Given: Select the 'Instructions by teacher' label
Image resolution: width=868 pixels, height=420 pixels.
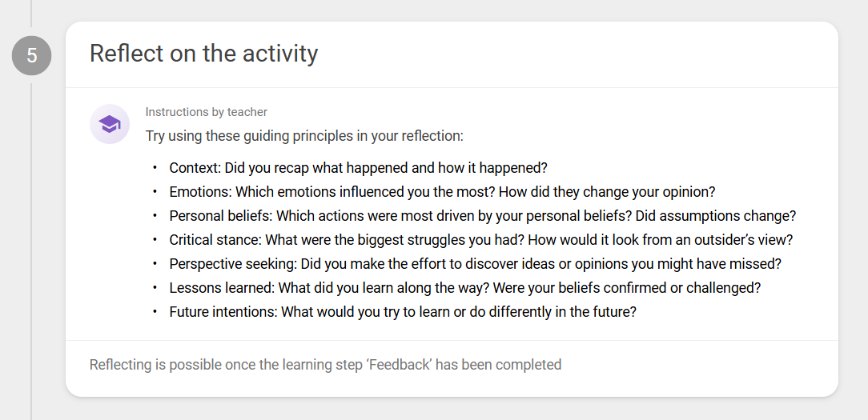Looking at the screenshot, I should (x=207, y=112).
